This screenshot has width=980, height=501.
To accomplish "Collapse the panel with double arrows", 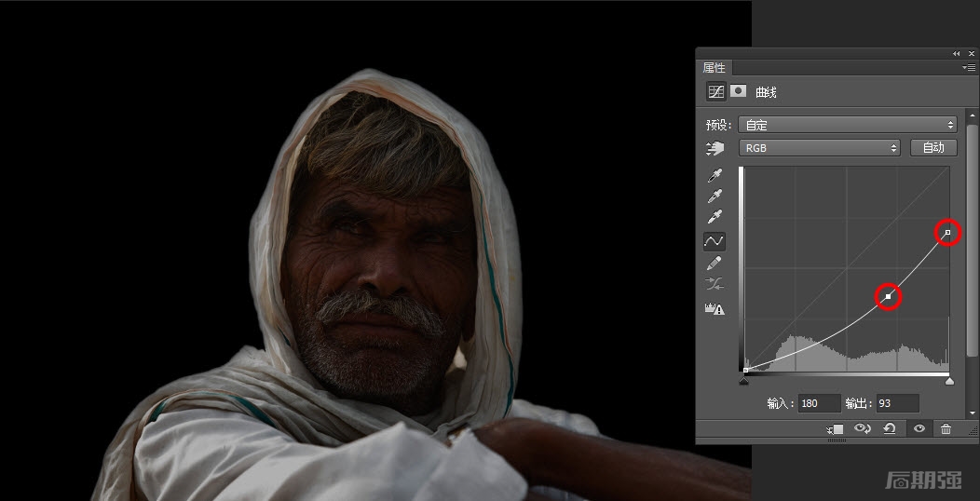I will coord(957,54).
